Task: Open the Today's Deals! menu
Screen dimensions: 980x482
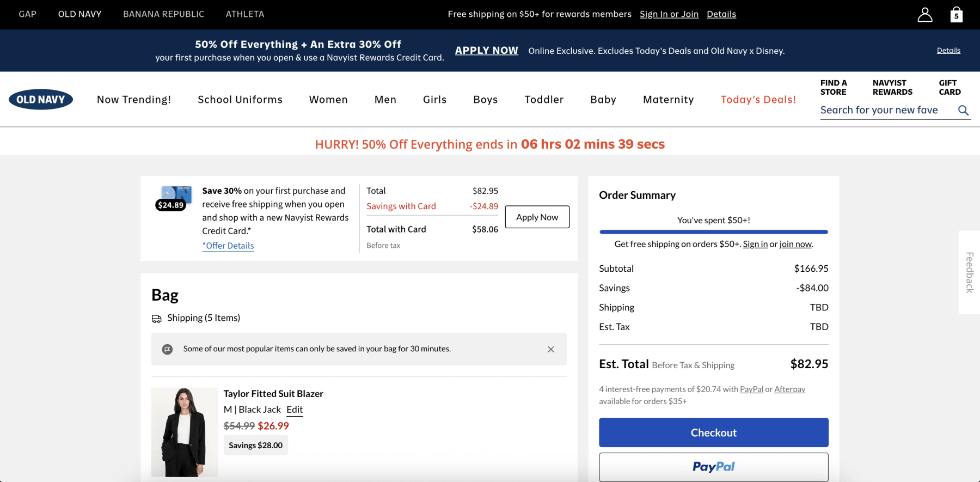Action: 758,100
